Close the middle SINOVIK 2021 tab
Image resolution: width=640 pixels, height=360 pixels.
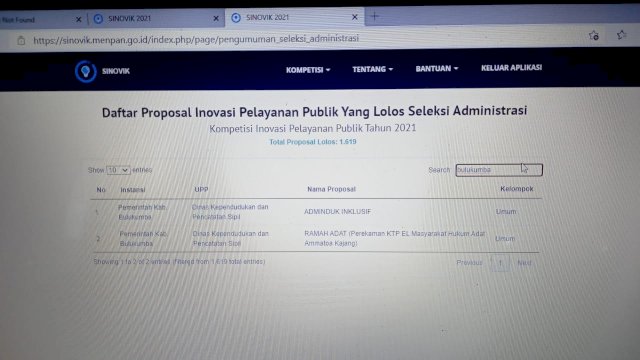[216, 18]
